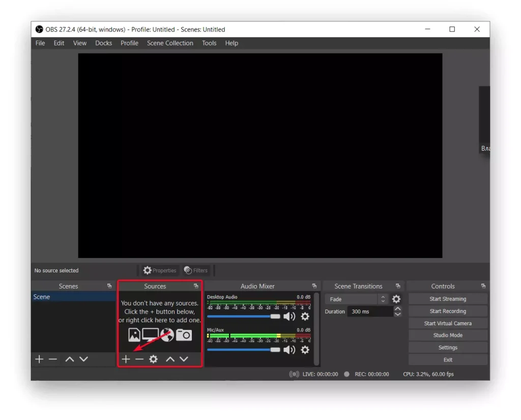Add a new scene with plus icon
521x420 pixels.
(x=39, y=359)
